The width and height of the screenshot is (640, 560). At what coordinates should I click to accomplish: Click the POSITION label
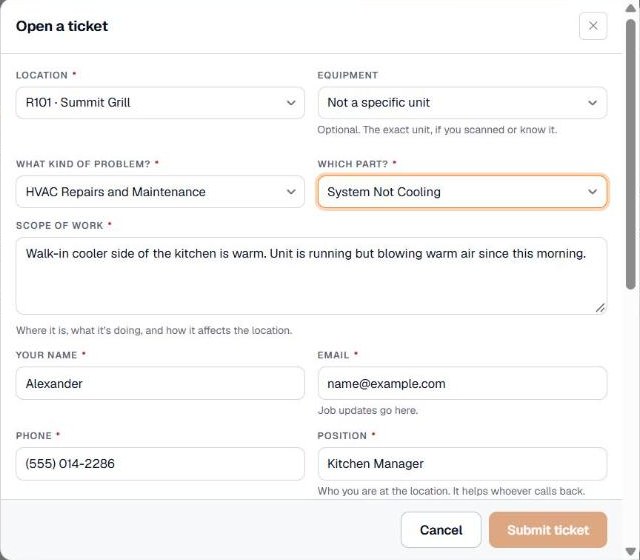click(x=342, y=436)
